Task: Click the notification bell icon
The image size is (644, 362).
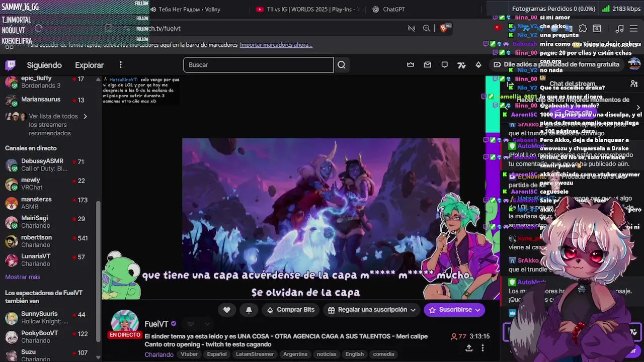Action: [x=249, y=310]
